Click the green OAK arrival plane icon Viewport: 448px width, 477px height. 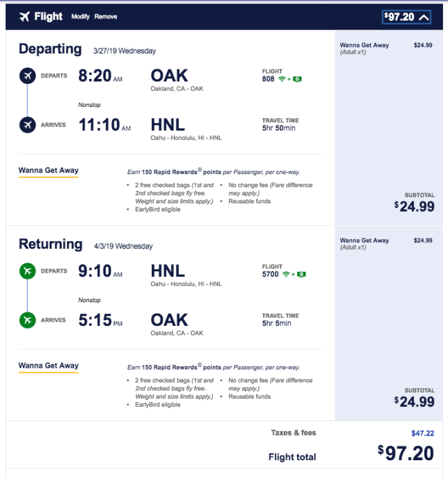[x=27, y=320]
